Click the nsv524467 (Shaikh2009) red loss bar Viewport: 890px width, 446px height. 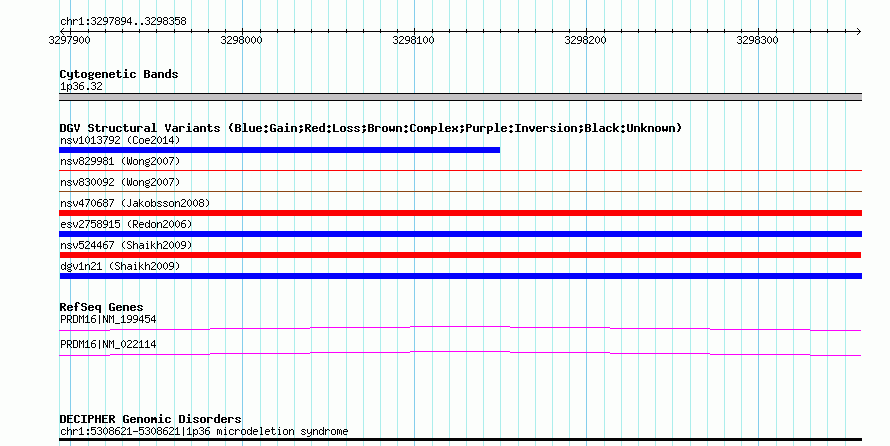[x=460, y=255]
